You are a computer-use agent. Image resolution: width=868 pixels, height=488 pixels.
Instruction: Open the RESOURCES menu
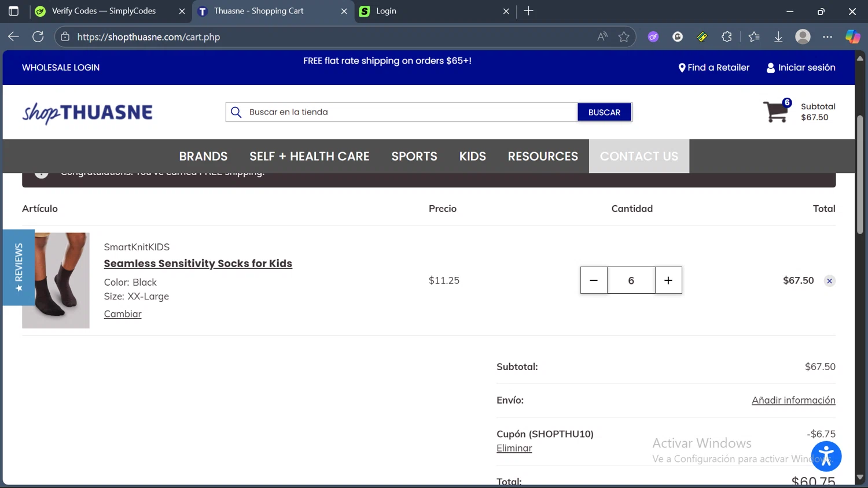tap(543, 156)
